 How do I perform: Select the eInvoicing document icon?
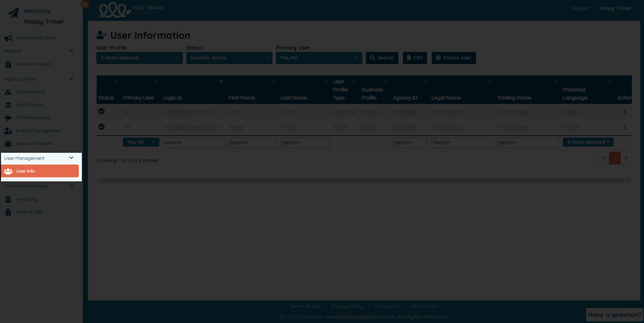click(x=8, y=199)
